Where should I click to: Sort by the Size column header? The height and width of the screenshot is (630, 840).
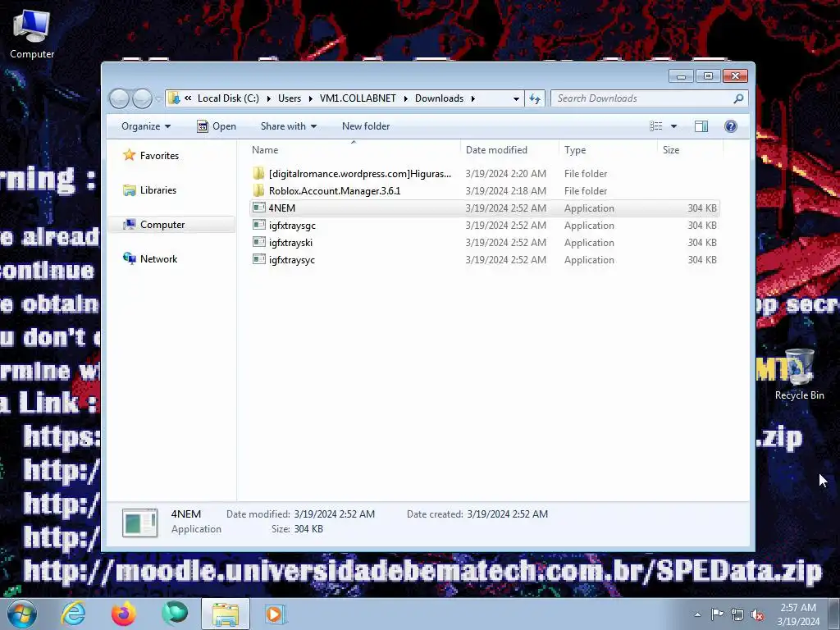[690, 150]
